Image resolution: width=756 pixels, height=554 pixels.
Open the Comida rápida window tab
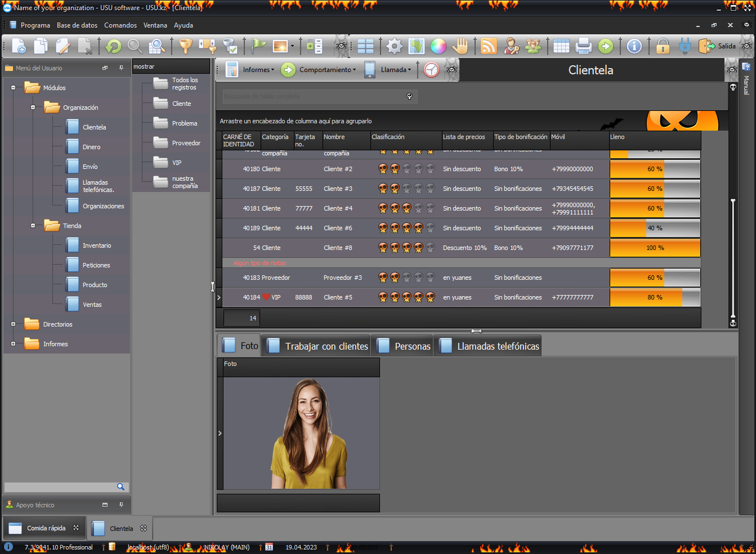(45, 528)
